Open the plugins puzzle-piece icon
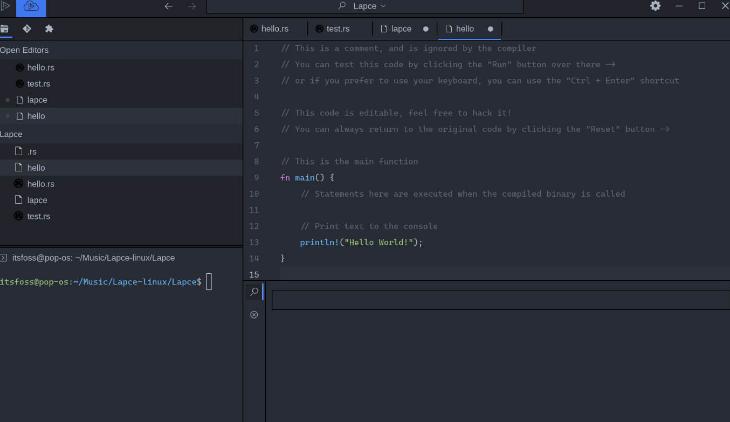730x422 pixels. tap(49, 29)
